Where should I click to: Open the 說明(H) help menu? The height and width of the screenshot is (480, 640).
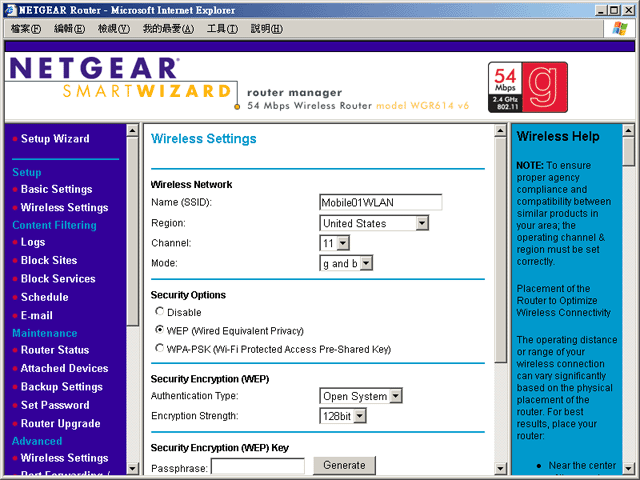[266, 29]
